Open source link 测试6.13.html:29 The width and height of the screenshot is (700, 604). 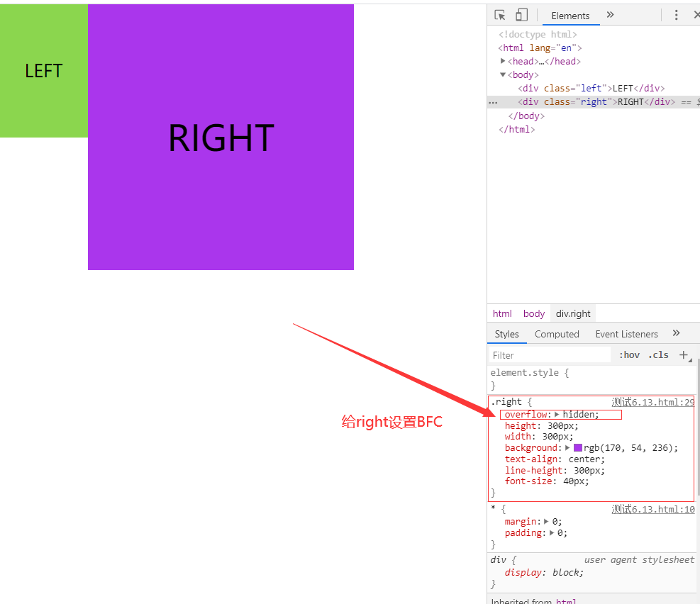point(652,402)
